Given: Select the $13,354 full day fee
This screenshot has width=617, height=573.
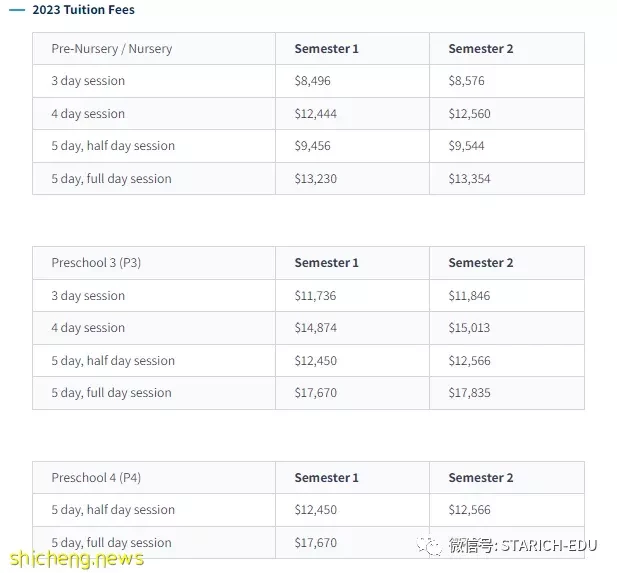Looking at the screenshot, I should (x=469, y=179).
